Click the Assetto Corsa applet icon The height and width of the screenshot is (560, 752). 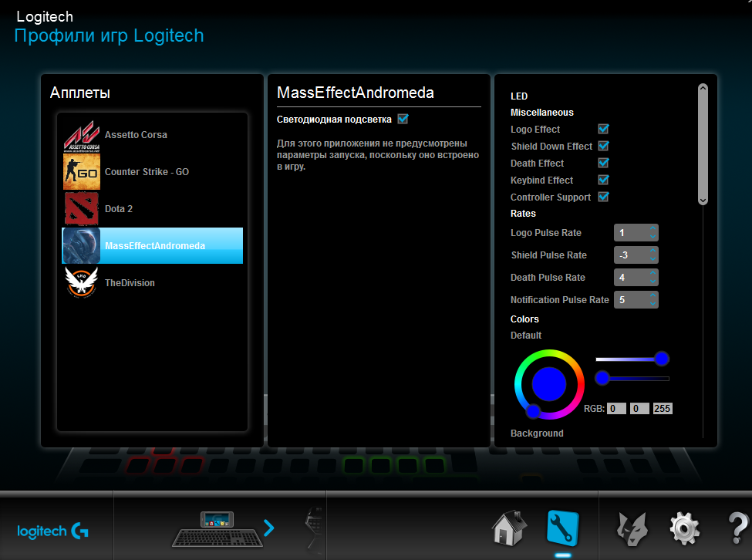coord(82,136)
